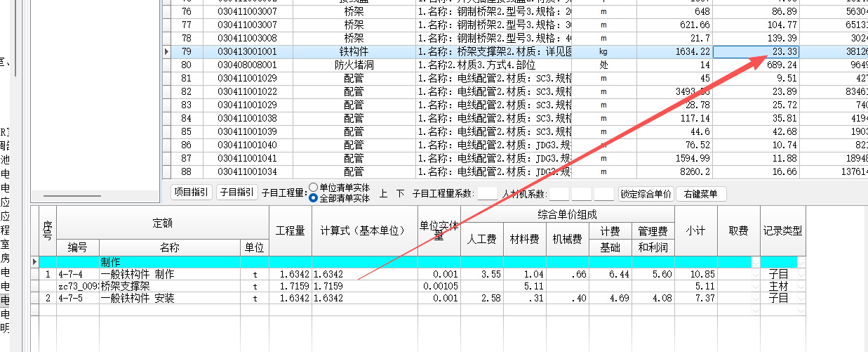Click the 记录类型 column header
This screenshot has width=868, height=352.
[782, 230]
